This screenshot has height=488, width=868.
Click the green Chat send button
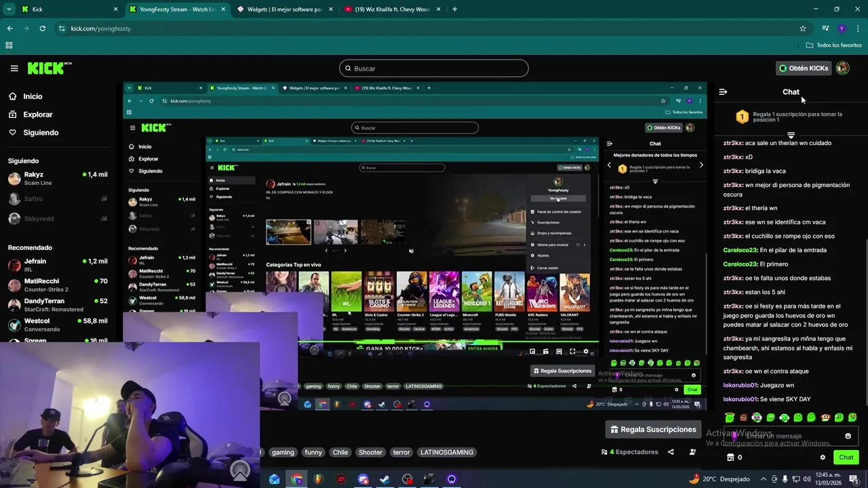pos(846,457)
